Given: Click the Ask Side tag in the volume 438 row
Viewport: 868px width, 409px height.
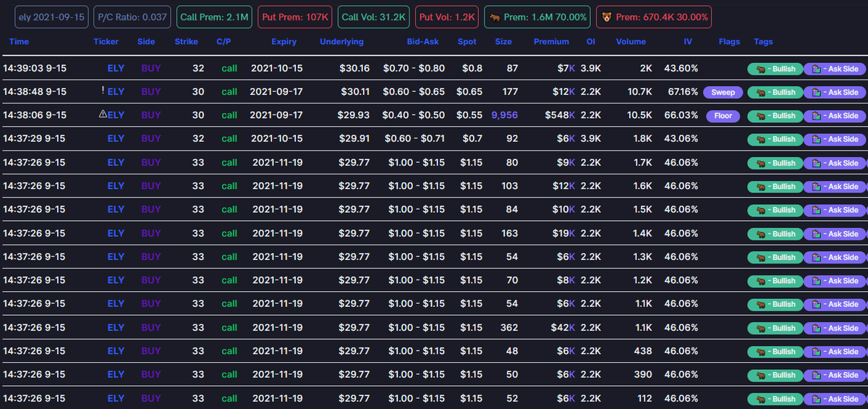Looking at the screenshot, I should pos(835,352).
